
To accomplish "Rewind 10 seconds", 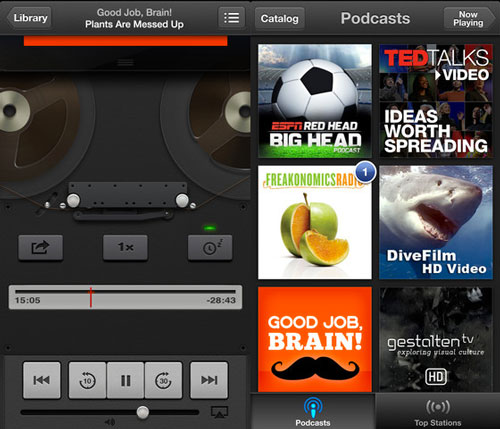I will click(87, 380).
